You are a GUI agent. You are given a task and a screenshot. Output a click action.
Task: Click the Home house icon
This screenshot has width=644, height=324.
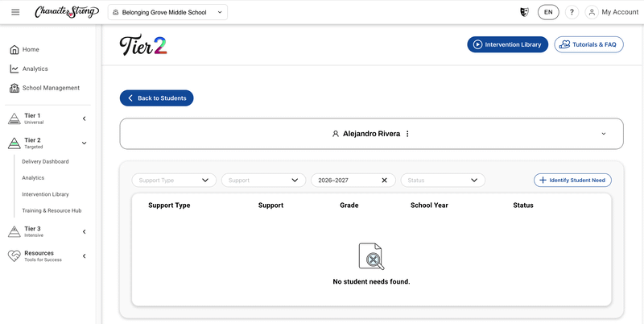coord(14,50)
